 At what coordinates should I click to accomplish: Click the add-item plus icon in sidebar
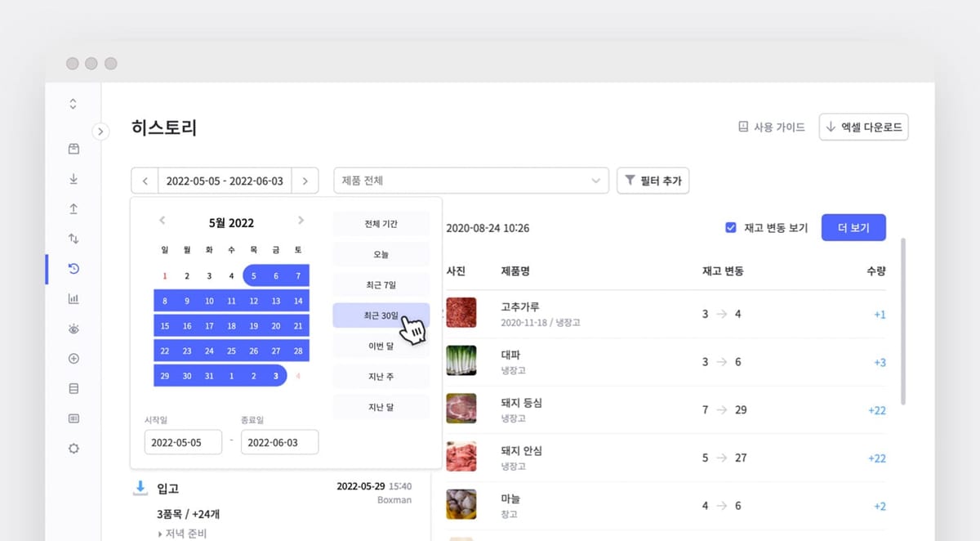[73, 358]
